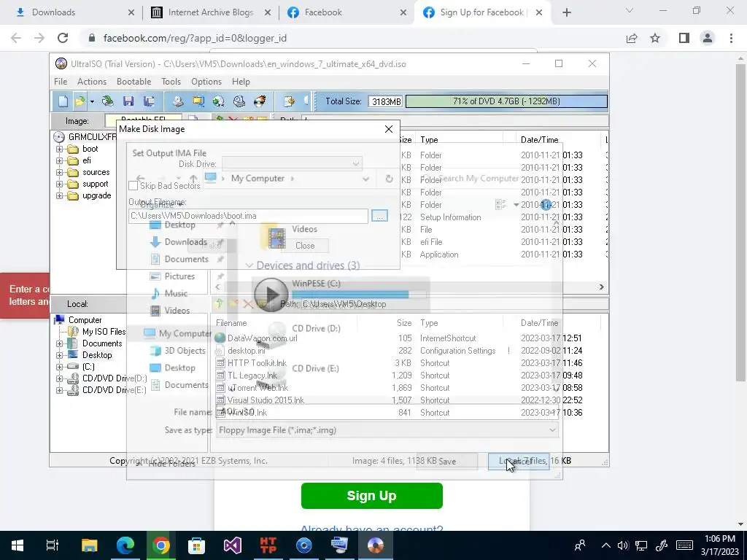747x560 pixels.
Task: Select GRMCULXFR root in image tree
Action: 92,137
